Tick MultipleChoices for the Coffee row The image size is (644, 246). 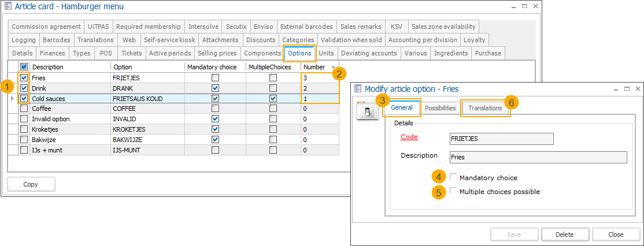pyautogui.click(x=273, y=109)
